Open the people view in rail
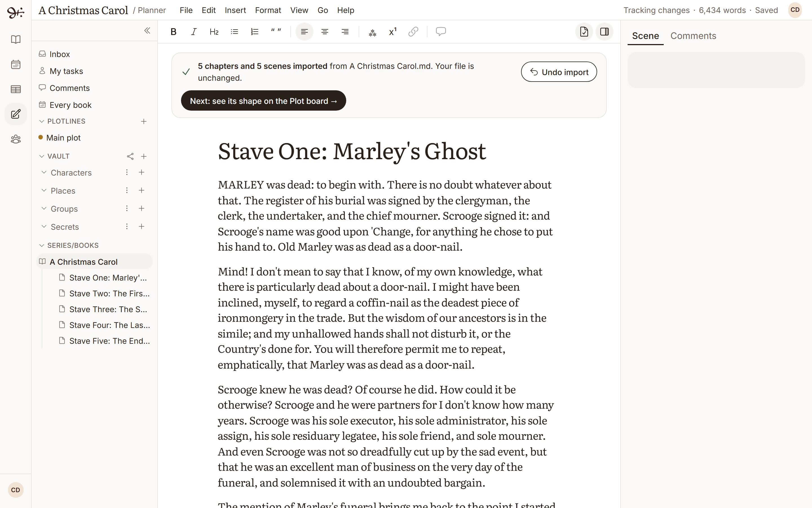This screenshot has height=508, width=812. coord(16,139)
